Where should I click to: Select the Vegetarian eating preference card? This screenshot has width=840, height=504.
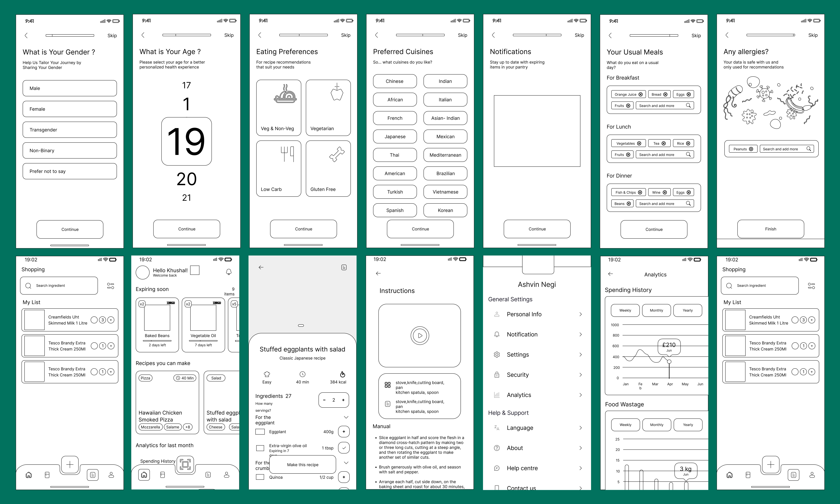tap(328, 108)
